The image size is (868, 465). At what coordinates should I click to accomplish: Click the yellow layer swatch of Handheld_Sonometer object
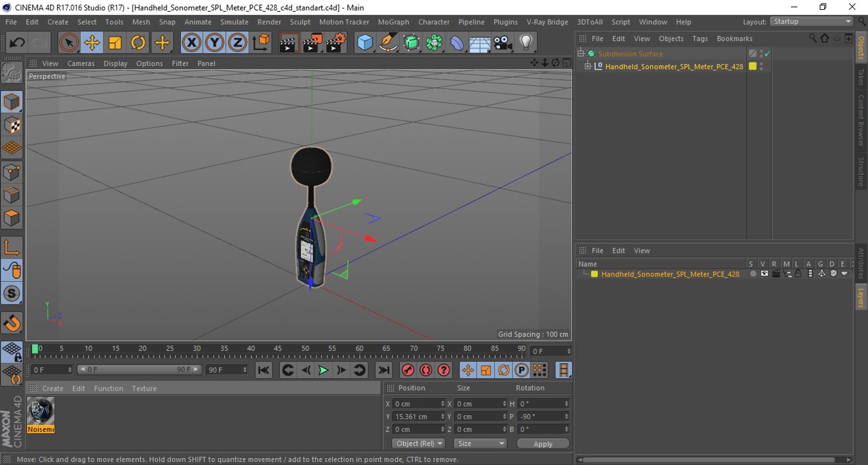(x=753, y=66)
